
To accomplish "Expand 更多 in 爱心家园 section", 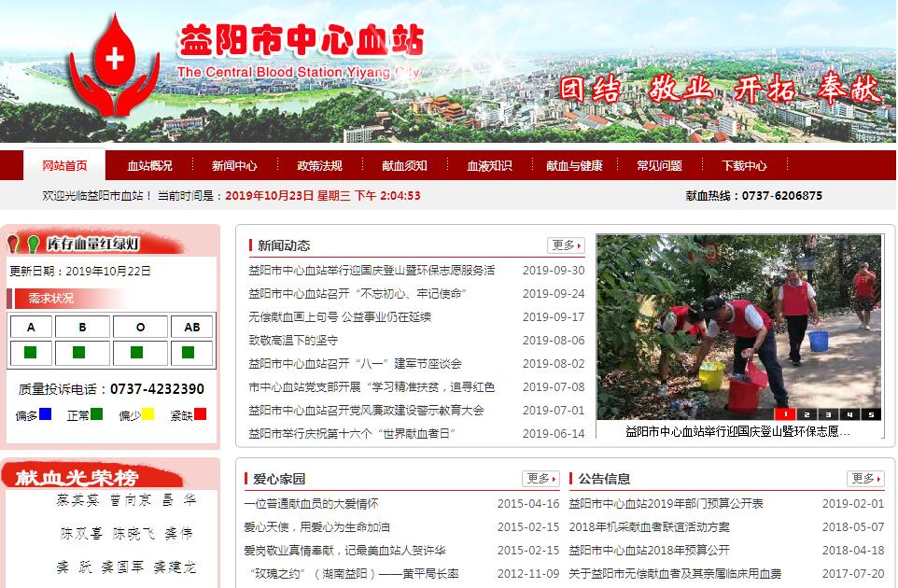I will [540, 479].
